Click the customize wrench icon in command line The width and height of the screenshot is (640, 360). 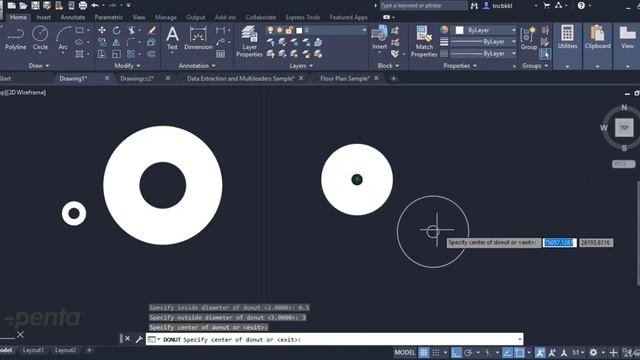pyautogui.click(x=139, y=339)
